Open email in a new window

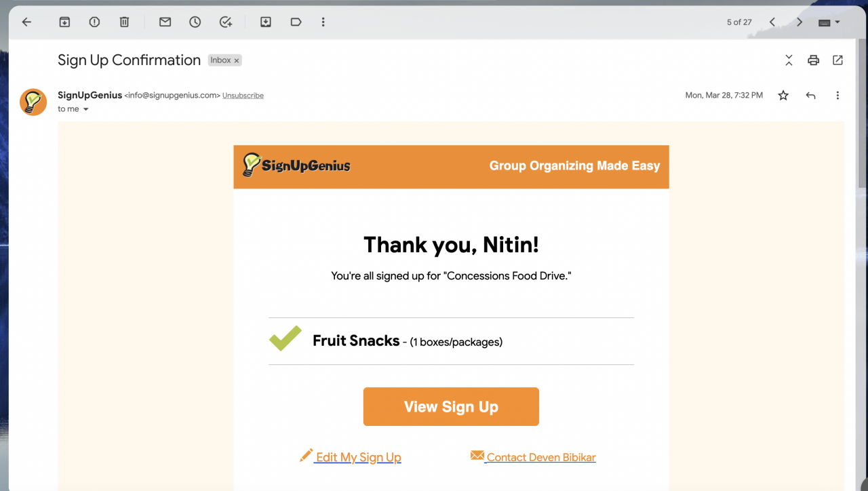pyautogui.click(x=837, y=60)
